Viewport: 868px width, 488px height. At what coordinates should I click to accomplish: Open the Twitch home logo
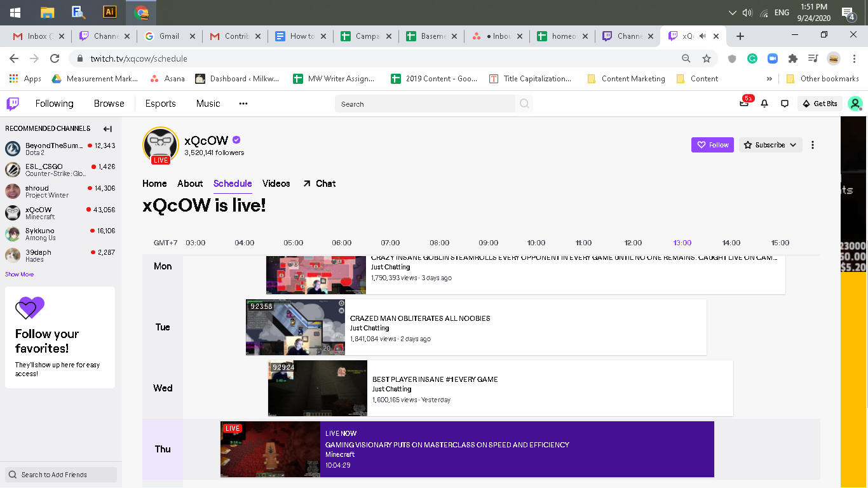(x=13, y=104)
